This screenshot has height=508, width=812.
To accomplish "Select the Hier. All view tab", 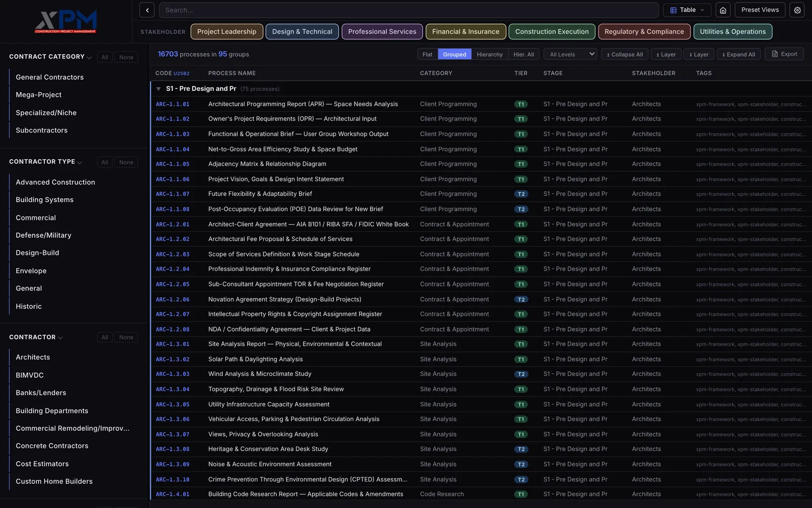I will [524, 54].
